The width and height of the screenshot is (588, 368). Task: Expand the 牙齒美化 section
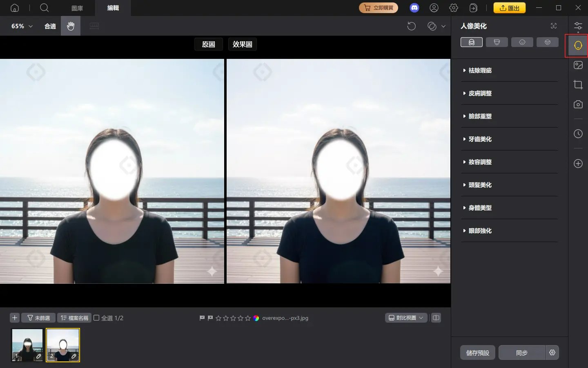(480, 139)
